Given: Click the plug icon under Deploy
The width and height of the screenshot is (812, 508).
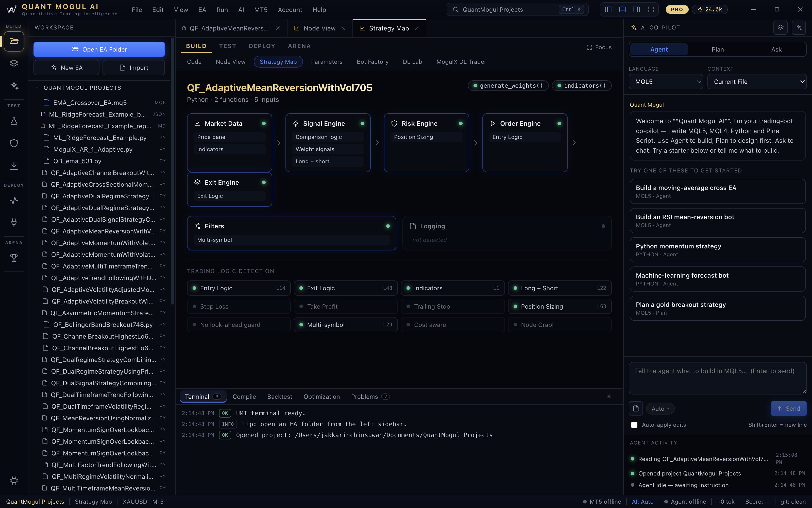Looking at the screenshot, I should pos(14,223).
